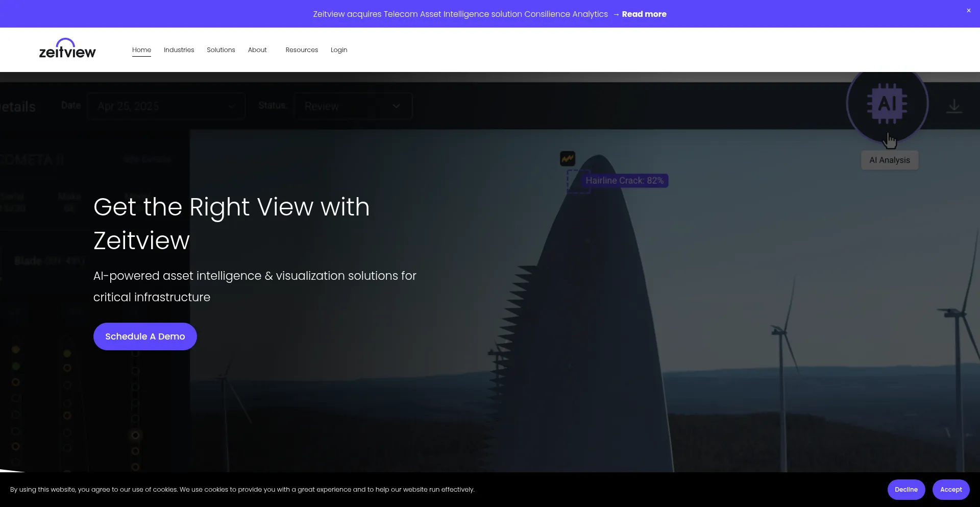Select the dashed defect bounding box
Screen dimensions: 980x507
(x=578, y=182)
